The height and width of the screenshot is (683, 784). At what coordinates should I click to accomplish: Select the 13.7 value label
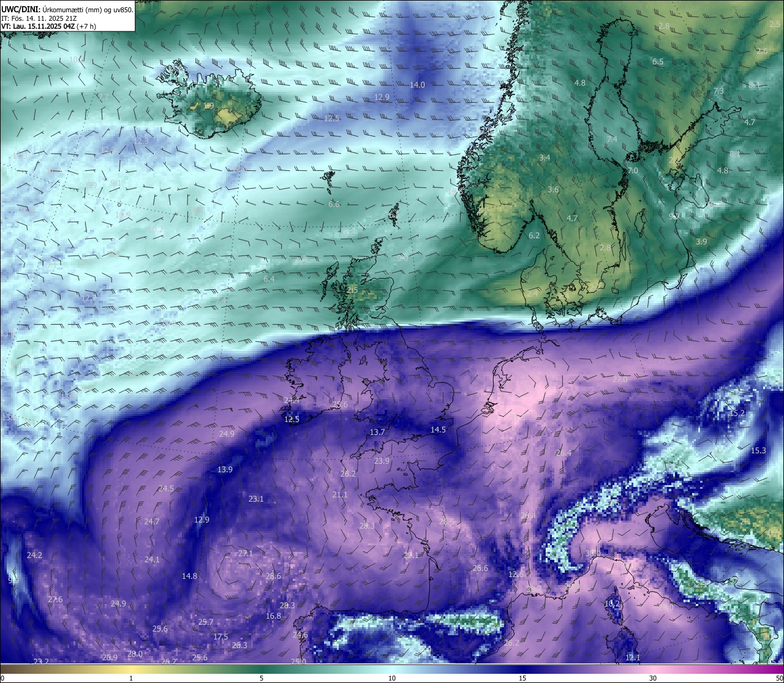click(x=377, y=432)
